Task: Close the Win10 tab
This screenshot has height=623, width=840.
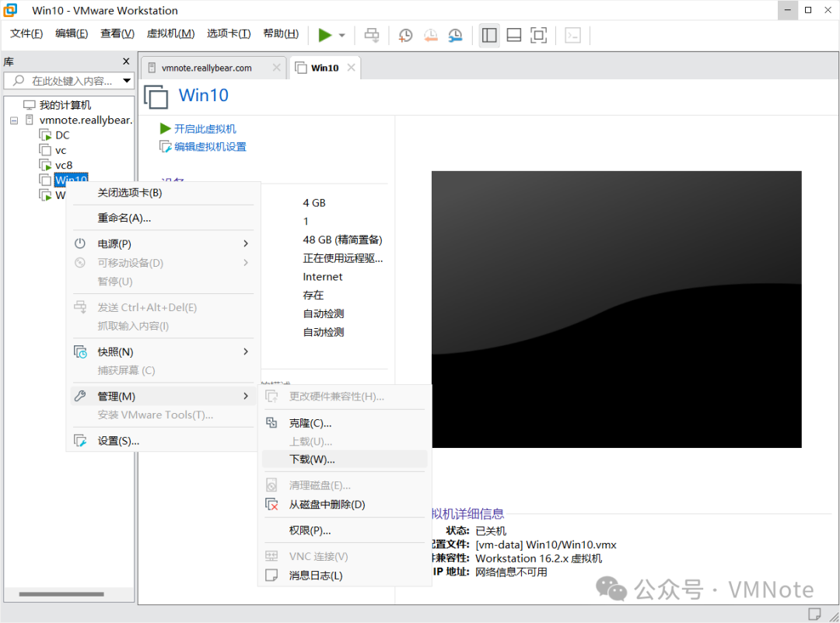Action: tap(351, 68)
